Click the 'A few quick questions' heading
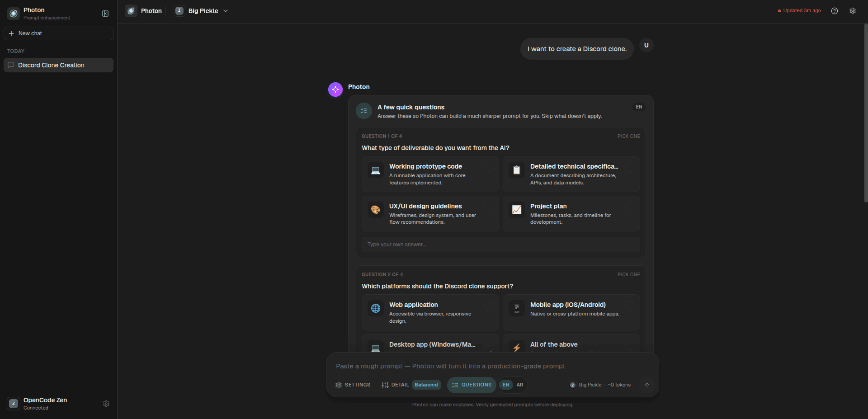Screen dimensions: 868x419 411,107
